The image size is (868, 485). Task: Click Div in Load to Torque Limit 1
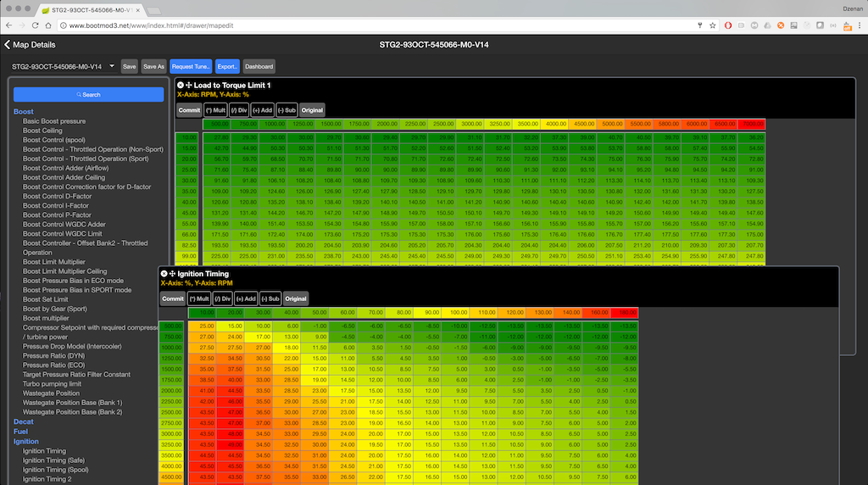pyautogui.click(x=238, y=110)
